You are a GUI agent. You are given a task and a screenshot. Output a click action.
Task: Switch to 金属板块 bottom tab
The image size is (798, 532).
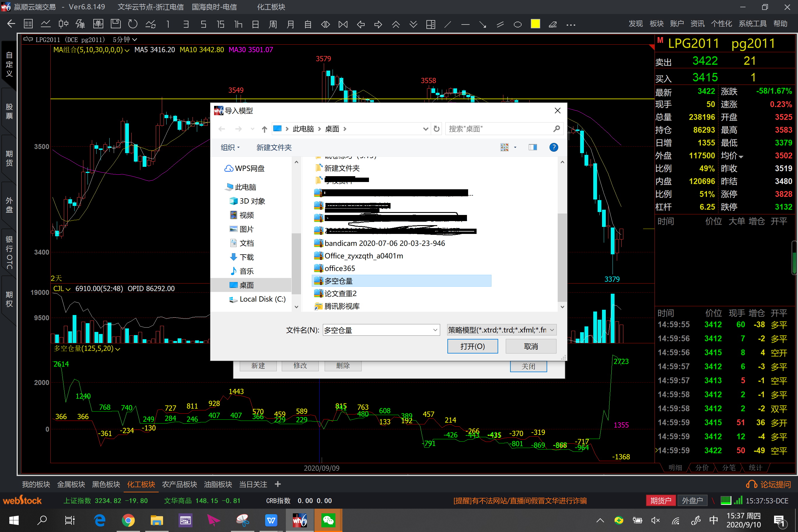pos(71,484)
